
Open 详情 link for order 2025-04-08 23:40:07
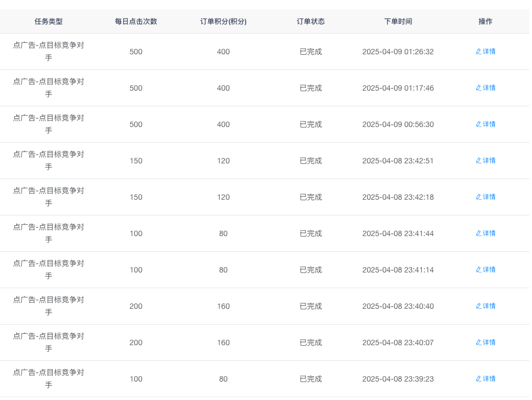click(489, 342)
